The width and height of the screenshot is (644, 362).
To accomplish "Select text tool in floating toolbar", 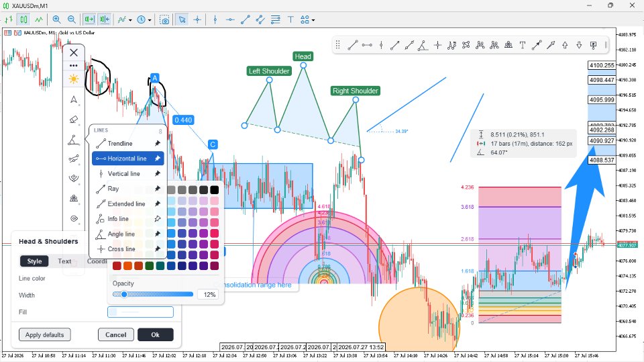I will (523, 45).
